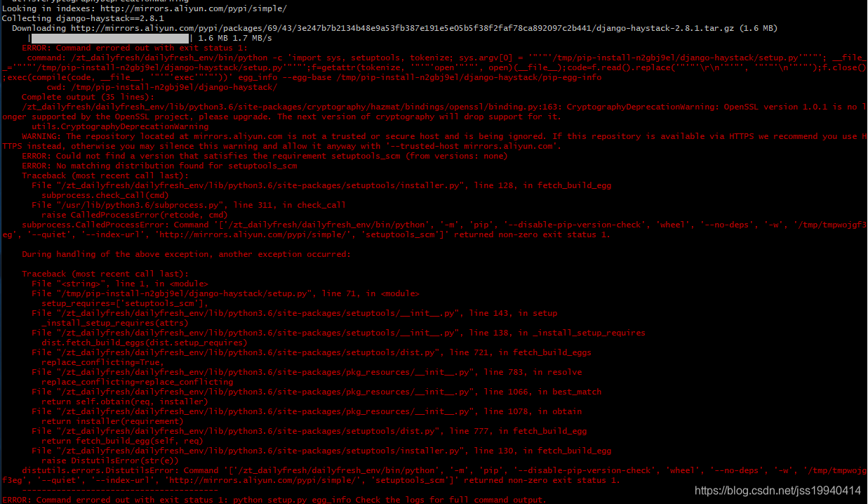The width and height of the screenshot is (868, 504).
Task: Click the dist.py 'line 777, in fetch_build_egg' line
Action: (x=309, y=431)
